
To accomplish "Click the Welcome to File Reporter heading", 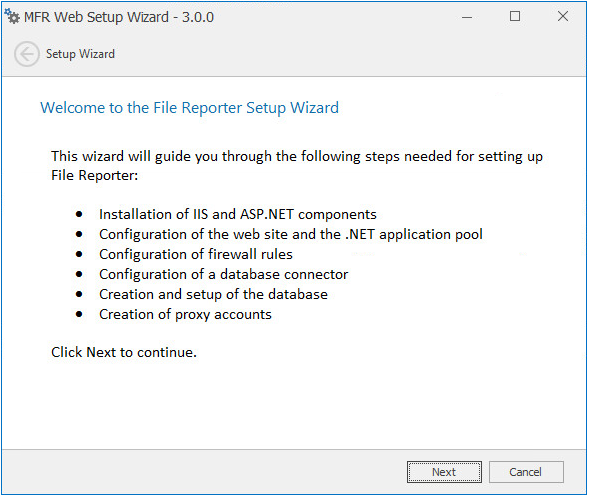I will coord(189,108).
